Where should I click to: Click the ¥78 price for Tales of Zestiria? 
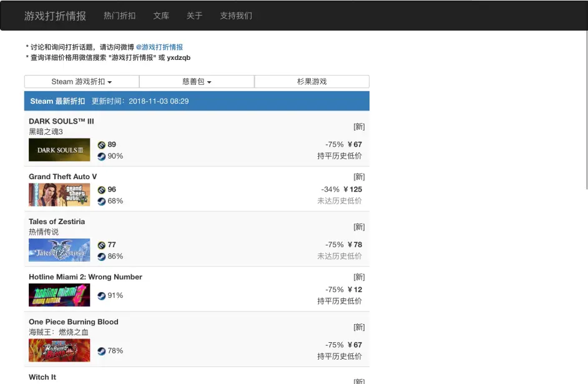[355, 245]
